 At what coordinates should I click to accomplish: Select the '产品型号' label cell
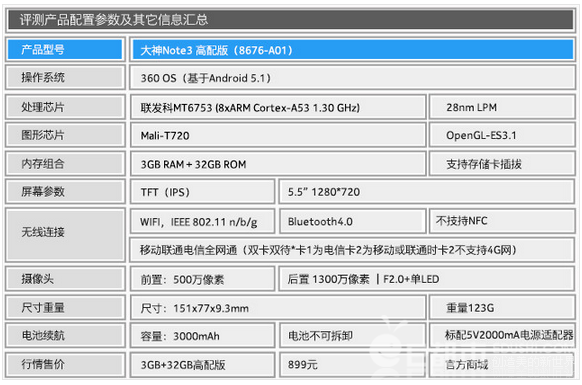(x=65, y=49)
